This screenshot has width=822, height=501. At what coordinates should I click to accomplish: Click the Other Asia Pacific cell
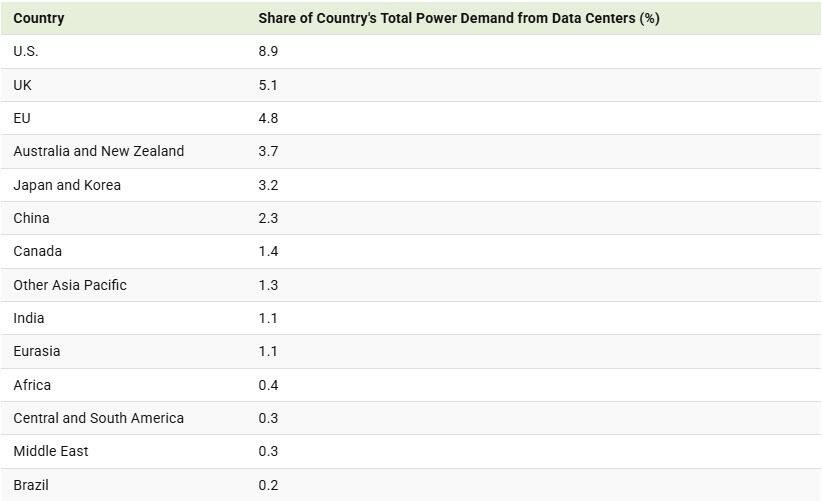70,285
